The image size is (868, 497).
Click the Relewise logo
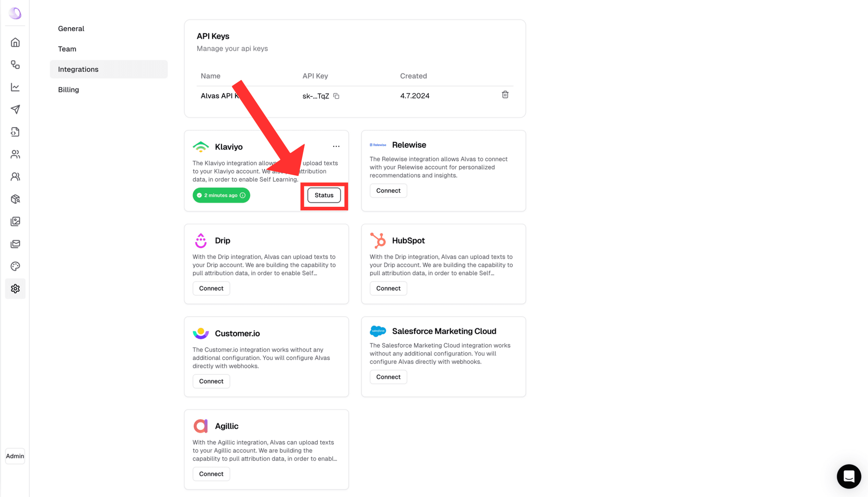click(x=378, y=145)
